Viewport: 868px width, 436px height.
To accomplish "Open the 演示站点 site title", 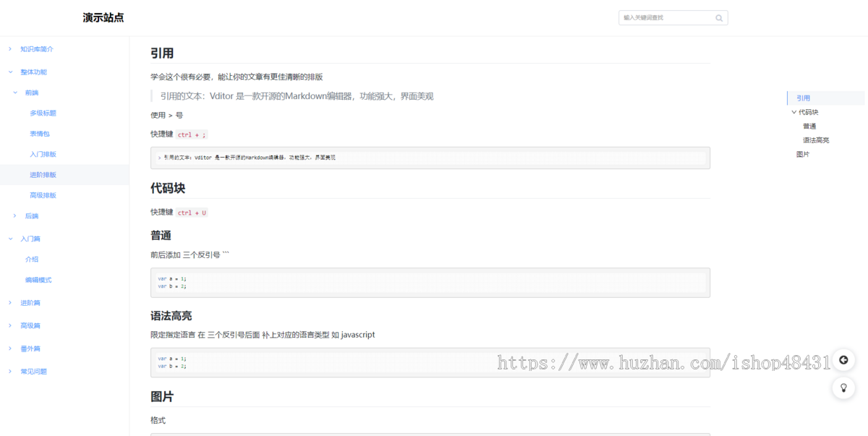I will (103, 18).
